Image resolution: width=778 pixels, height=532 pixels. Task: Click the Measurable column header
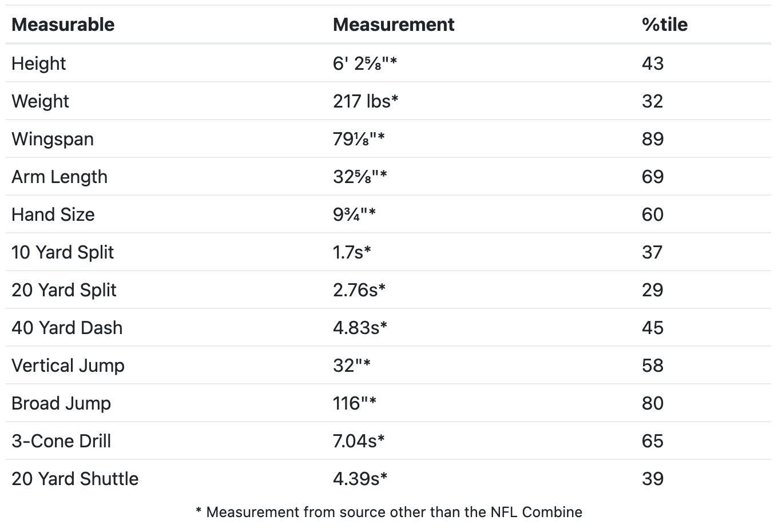63,25
